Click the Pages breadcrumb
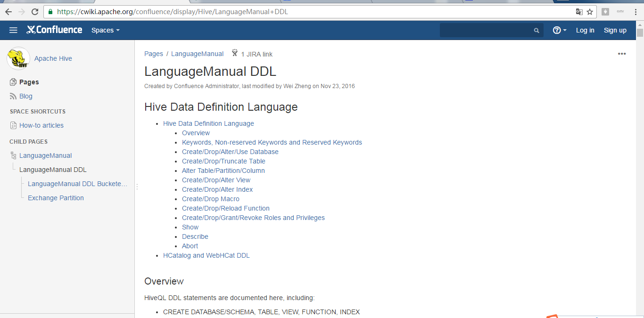 153,53
